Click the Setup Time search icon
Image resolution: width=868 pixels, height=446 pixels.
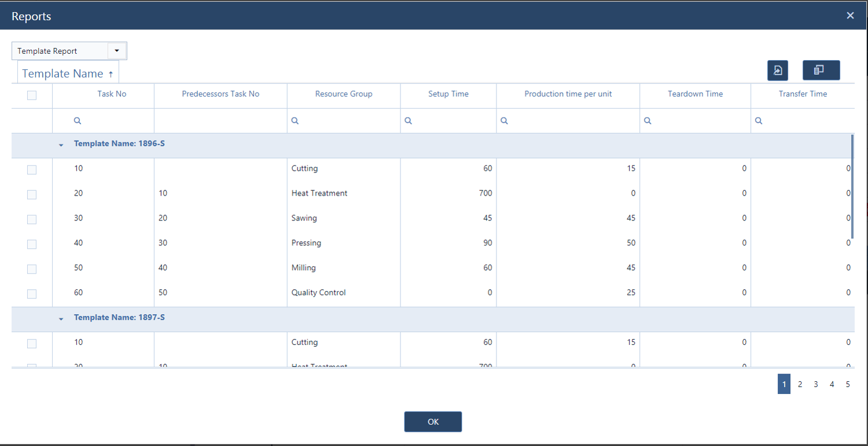click(408, 120)
